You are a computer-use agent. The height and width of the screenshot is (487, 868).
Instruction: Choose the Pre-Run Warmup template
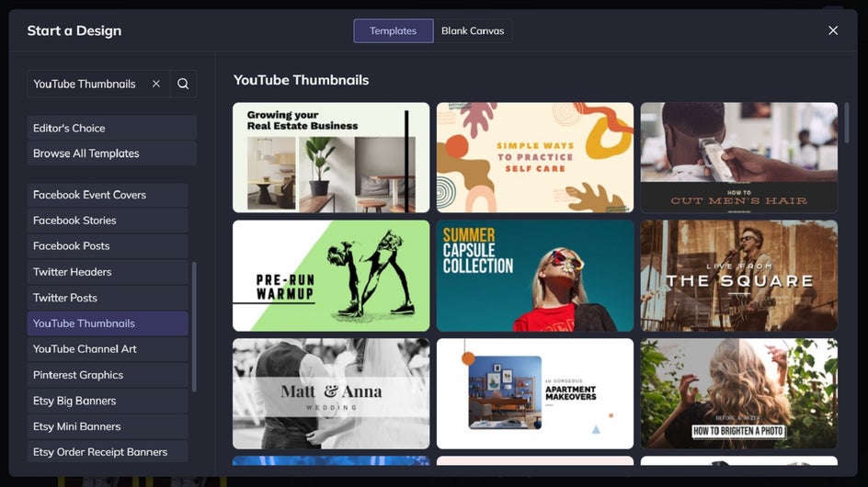point(331,276)
